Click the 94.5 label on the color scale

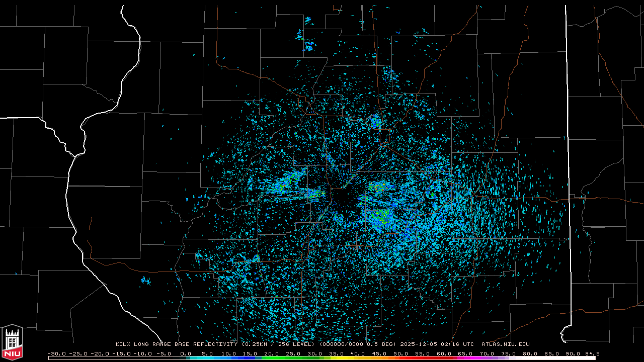tap(592, 353)
